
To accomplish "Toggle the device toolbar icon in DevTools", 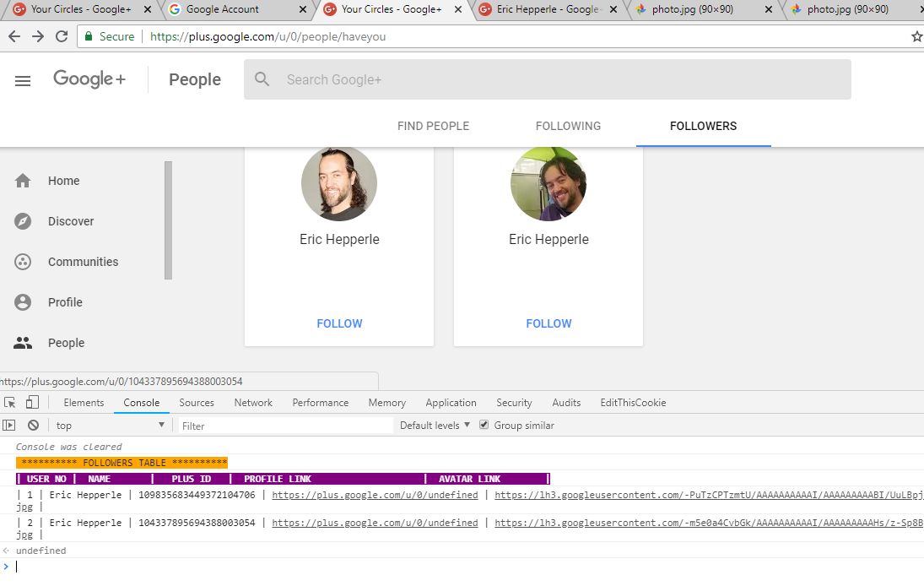I will 32,402.
